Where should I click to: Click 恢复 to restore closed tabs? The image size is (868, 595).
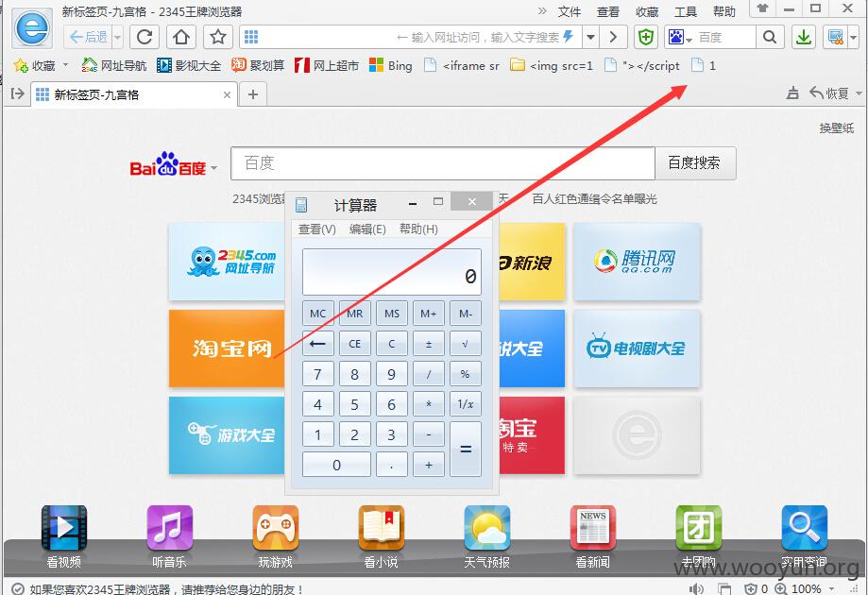click(x=830, y=93)
